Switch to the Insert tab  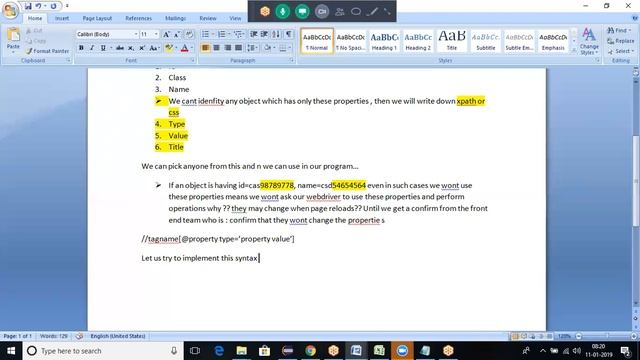[62, 18]
